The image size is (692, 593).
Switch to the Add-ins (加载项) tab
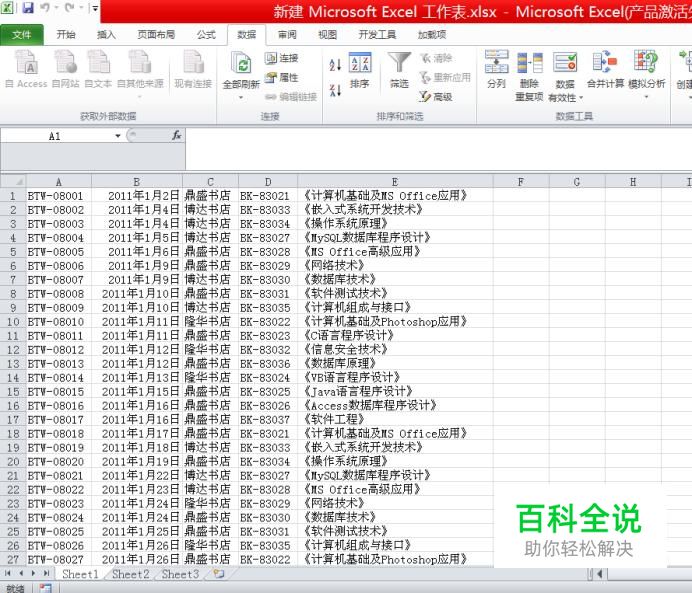432,34
